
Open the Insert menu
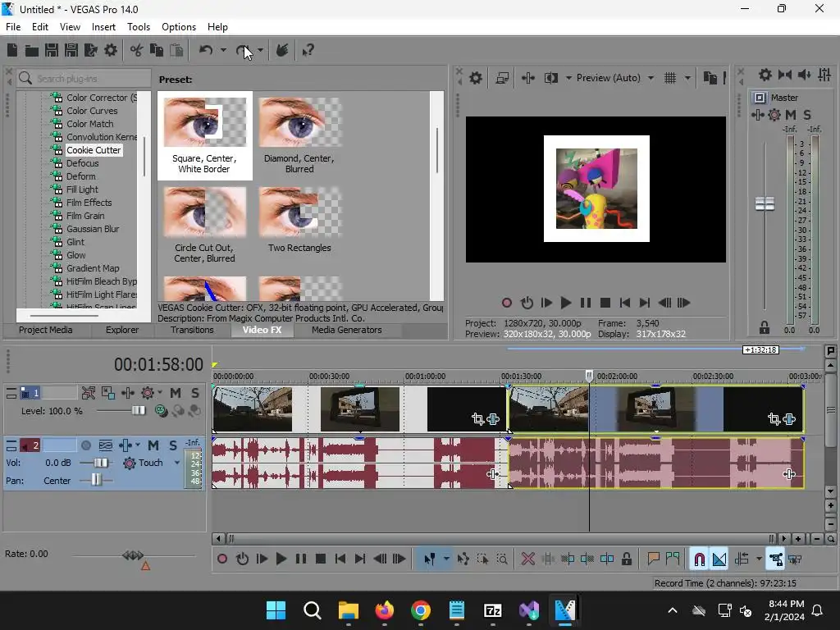(x=103, y=27)
